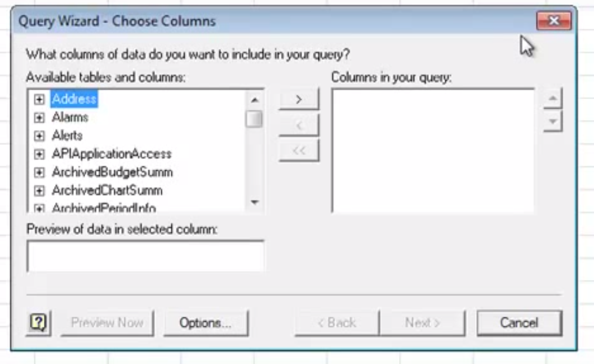Image resolution: width=594 pixels, height=364 pixels.
Task: Expand the ArchivedBudgetSumm table node
Action: coord(39,172)
